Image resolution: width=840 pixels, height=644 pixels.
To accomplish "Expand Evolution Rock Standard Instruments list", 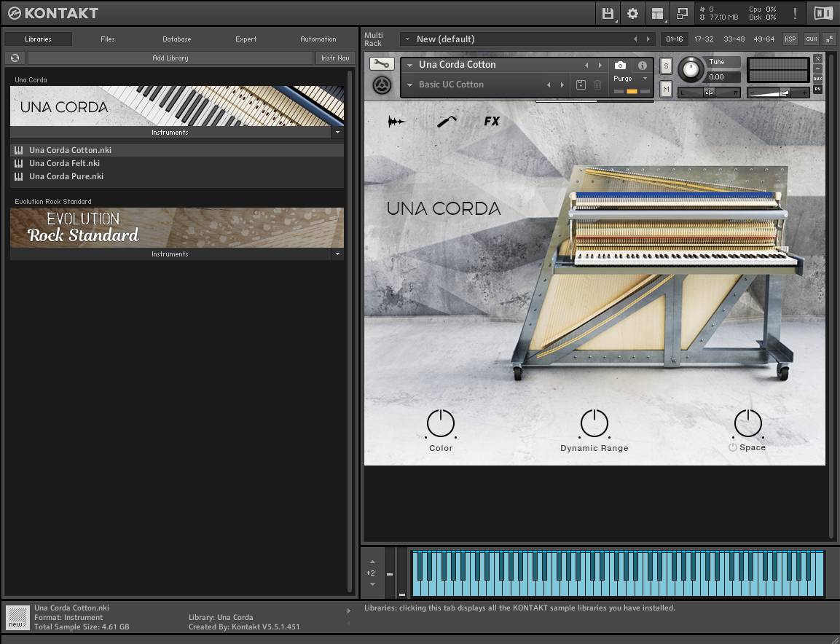I will 170,254.
